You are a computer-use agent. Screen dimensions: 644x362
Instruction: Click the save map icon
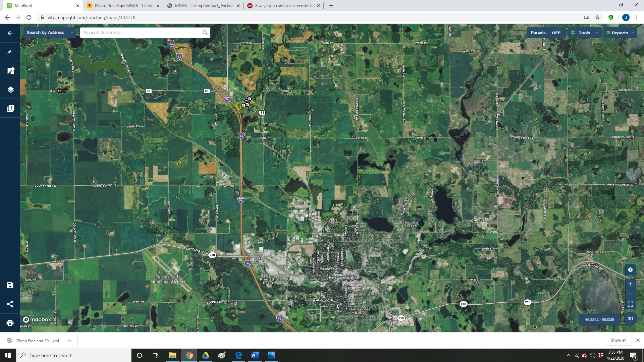coord(10,285)
